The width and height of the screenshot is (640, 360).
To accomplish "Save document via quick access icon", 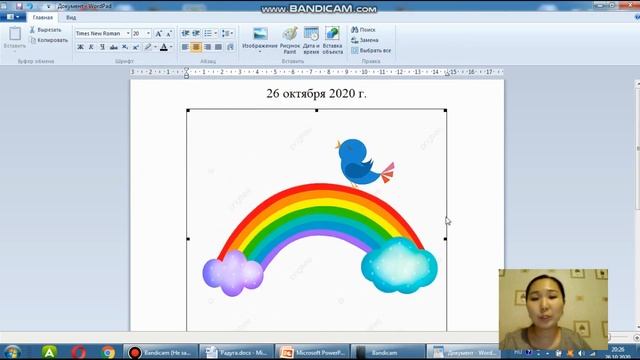I will 19,6.
